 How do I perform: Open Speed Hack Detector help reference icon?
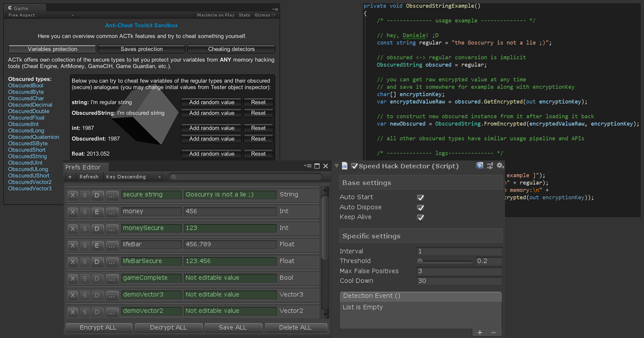(x=480, y=166)
